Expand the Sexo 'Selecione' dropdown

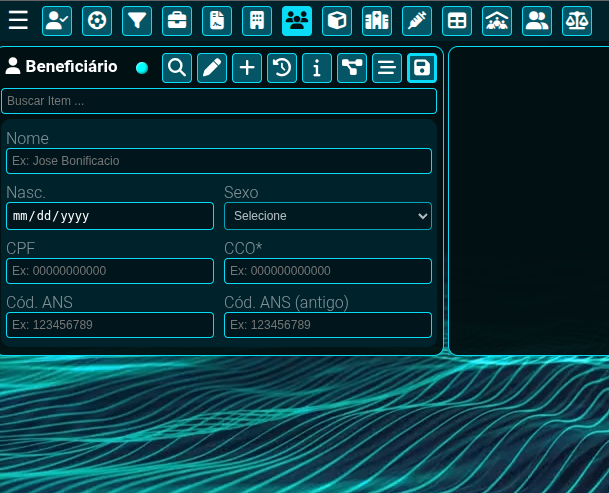(x=327, y=216)
